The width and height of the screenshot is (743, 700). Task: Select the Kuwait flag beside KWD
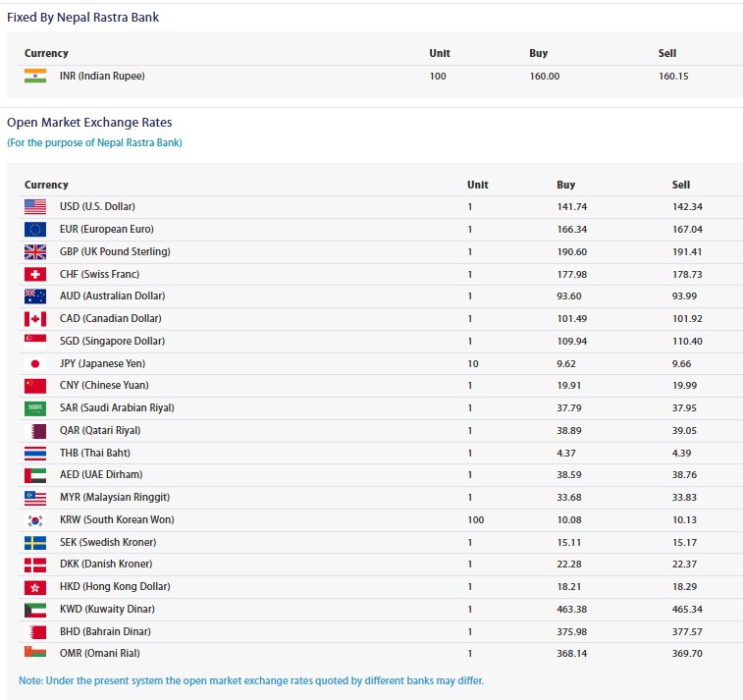[35, 610]
